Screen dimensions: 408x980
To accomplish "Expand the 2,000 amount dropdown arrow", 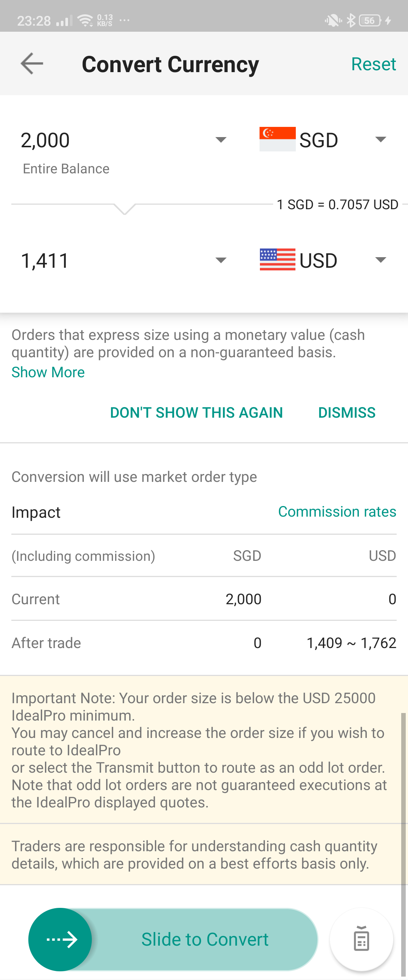I will tap(221, 140).
